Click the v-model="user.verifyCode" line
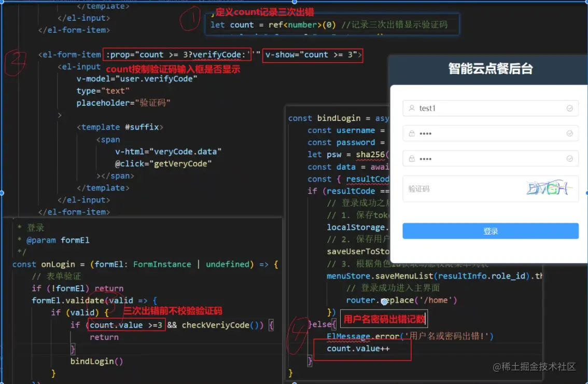Image resolution: width=588 pixels, height=384 pixels. click(x=136, y=79)
